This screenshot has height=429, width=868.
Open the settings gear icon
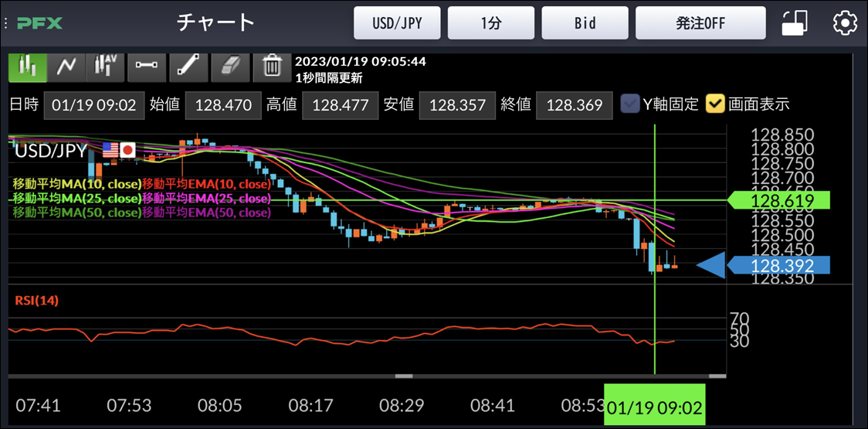click(845, 22)
